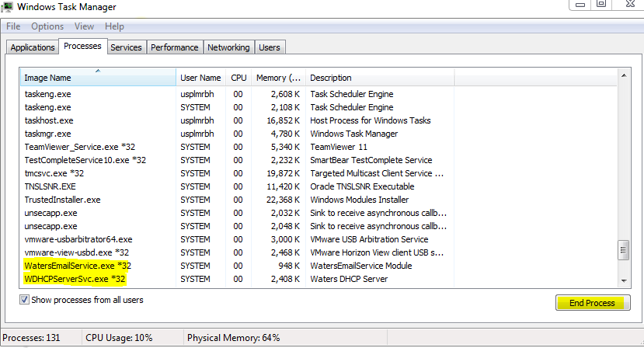Click the scrollbar up arrow in process list
Viewport: 644px width, 348px height.
click(622, 75)
